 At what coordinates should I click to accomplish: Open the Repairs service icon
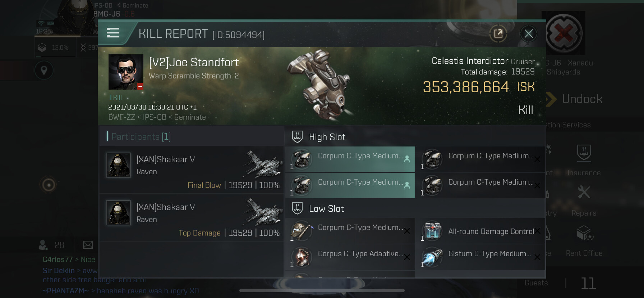click(584, 193)
